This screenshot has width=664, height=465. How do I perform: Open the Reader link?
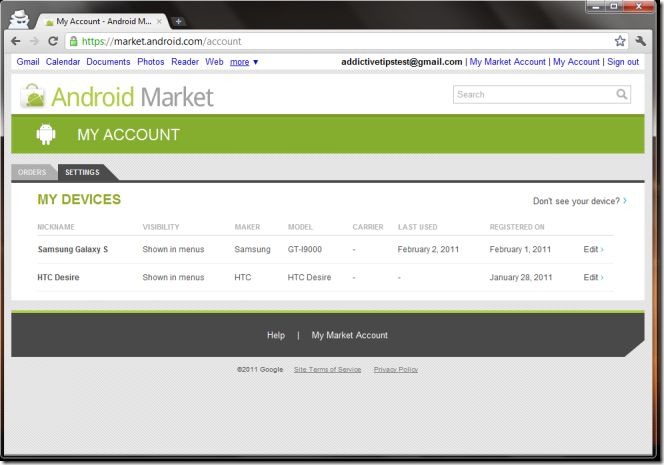(185, 62)
